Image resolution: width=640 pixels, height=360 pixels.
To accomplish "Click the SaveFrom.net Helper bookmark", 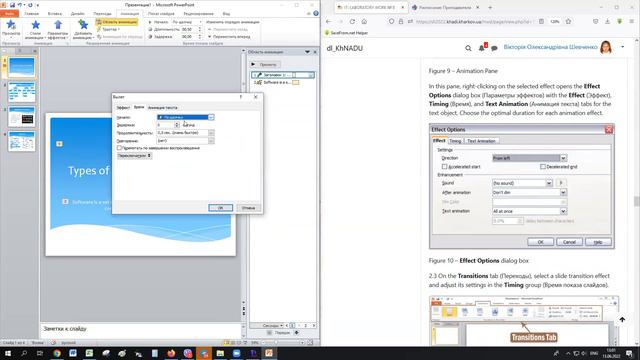I will tap(347, 33).
